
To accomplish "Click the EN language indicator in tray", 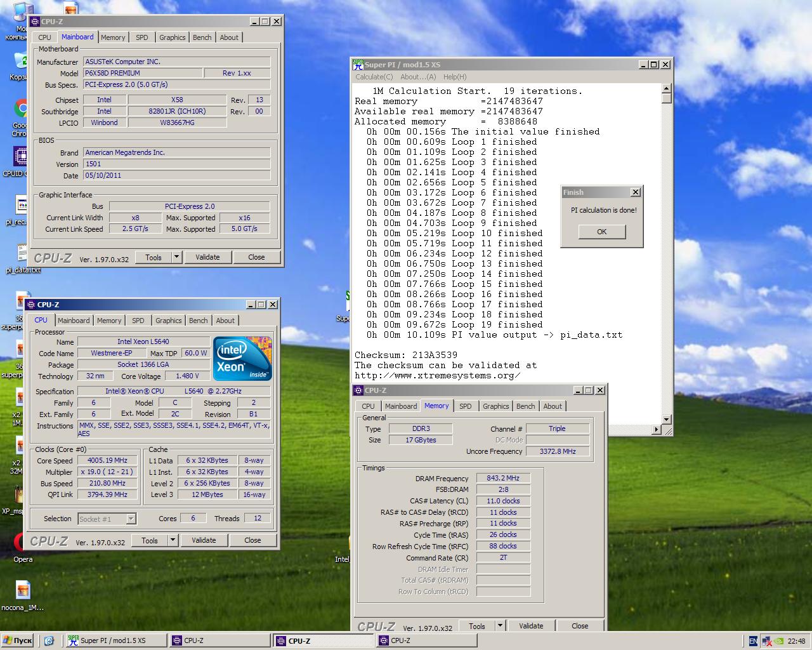I will 752,641.
